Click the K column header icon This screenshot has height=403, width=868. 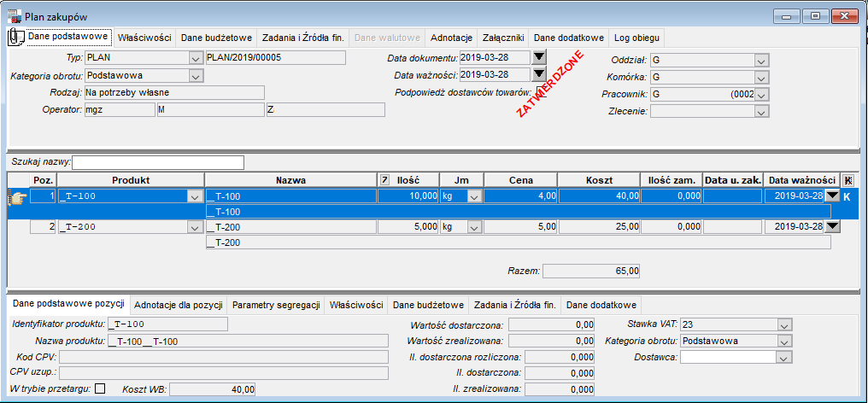[x=847, y=179]
